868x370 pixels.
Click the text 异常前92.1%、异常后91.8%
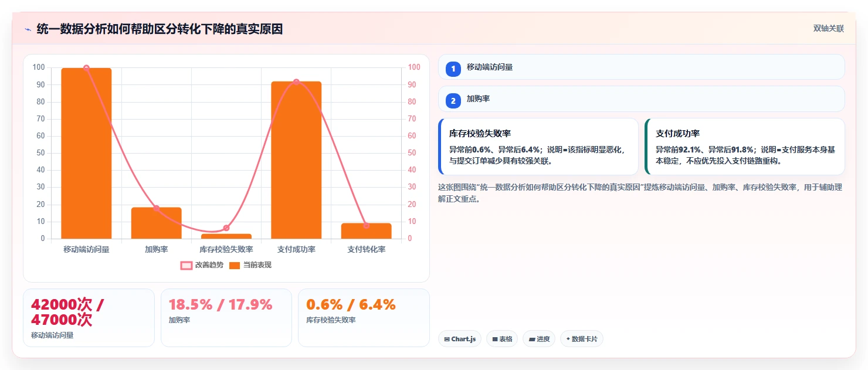(707, 150)
